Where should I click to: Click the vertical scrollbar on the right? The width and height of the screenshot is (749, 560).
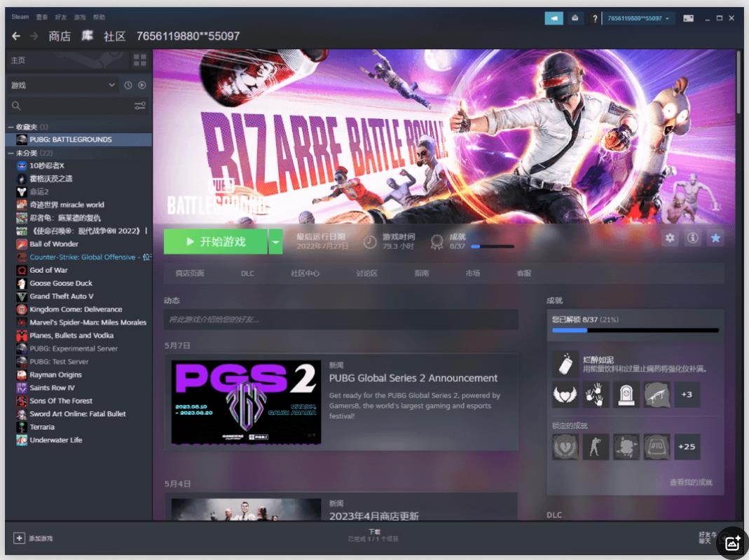point(740,81)
